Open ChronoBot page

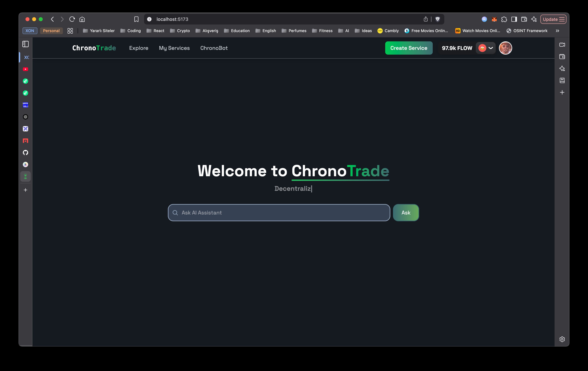[214, 48]
